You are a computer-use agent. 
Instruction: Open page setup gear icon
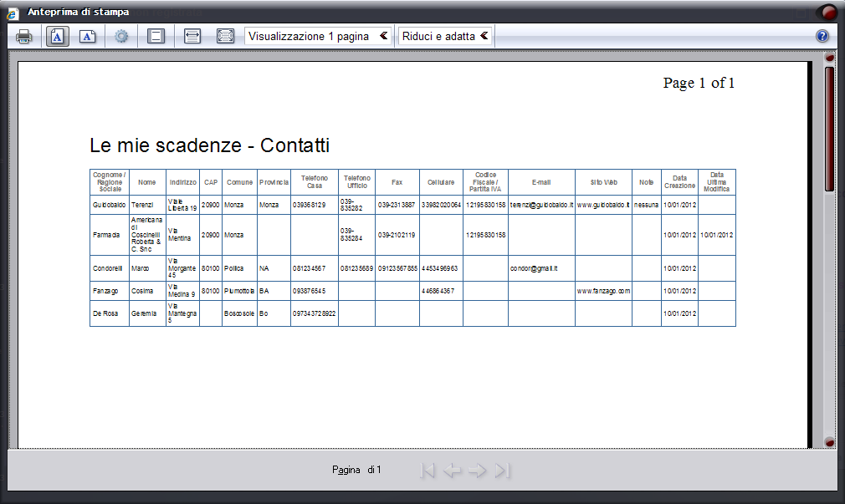[122, 37]
